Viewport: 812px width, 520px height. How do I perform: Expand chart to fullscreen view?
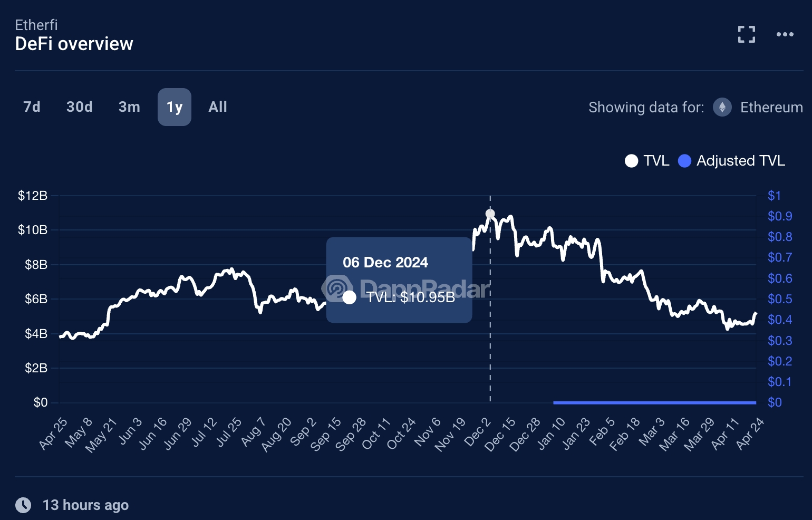[746, 34]
